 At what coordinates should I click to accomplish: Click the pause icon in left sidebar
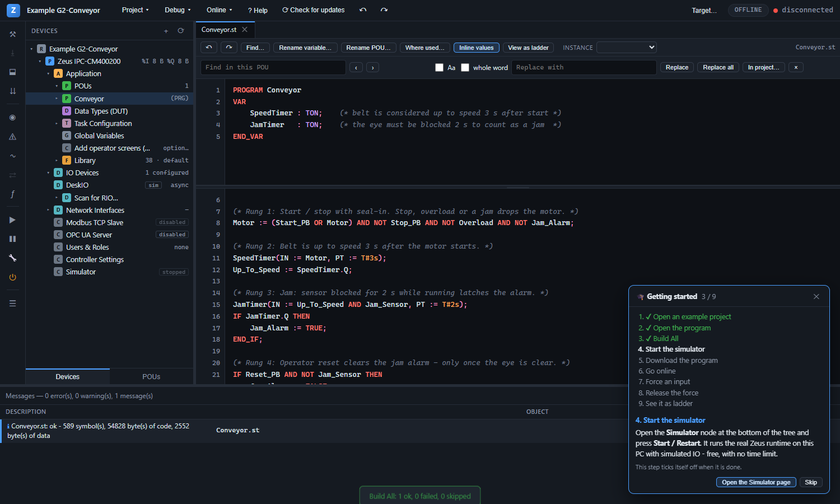click(12, 239)
